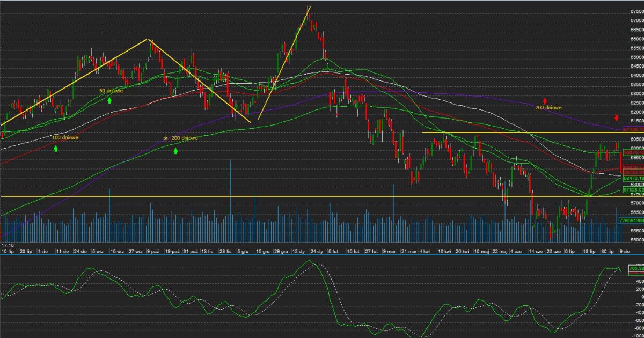644x338 pixels.
Task: Select the "9 paź" date on timeline
Action: 152,251
